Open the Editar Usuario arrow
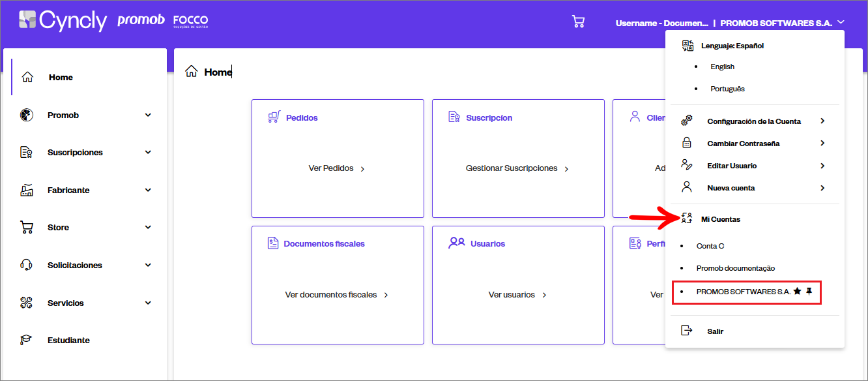This screenshot has width=868, height=381. tap(822, 166)
